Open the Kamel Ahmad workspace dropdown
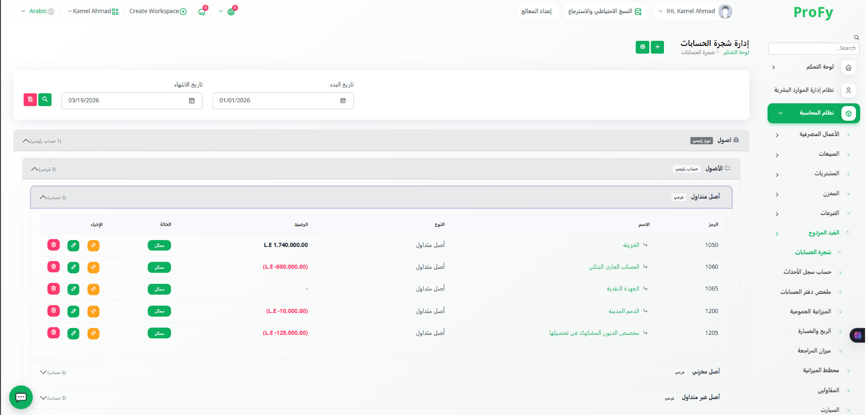 pos(93,11)
